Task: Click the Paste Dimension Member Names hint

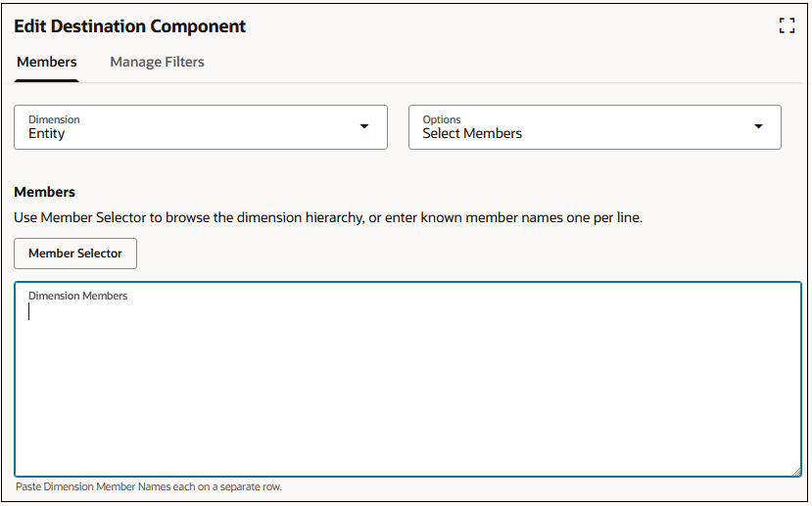Action: point(149,486)
